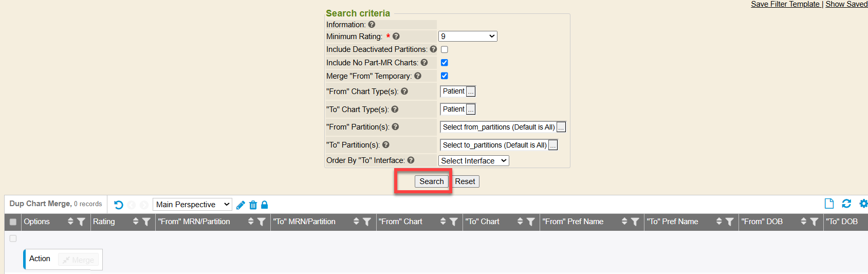Click the refresh grid arrows icon

pos(846,204)
